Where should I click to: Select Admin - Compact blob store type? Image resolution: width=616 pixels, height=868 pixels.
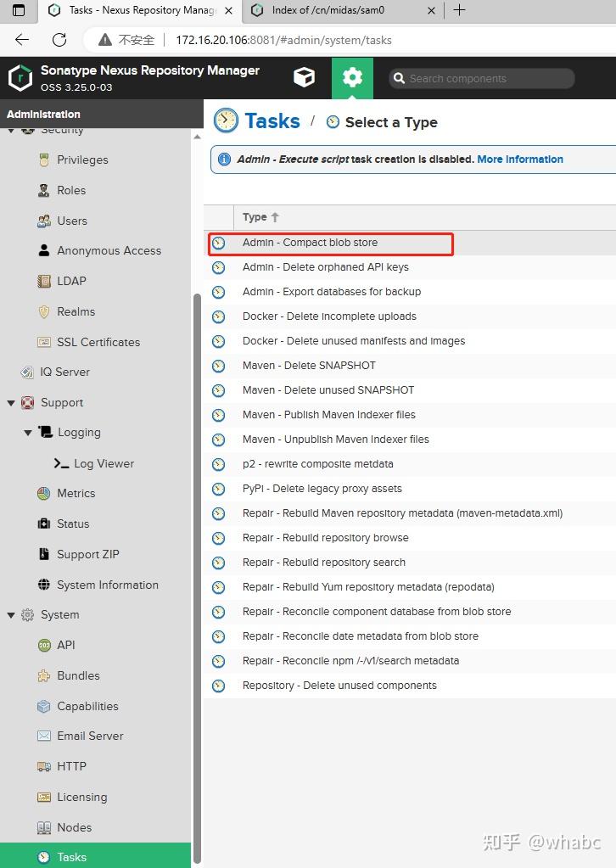click(410, 243)
